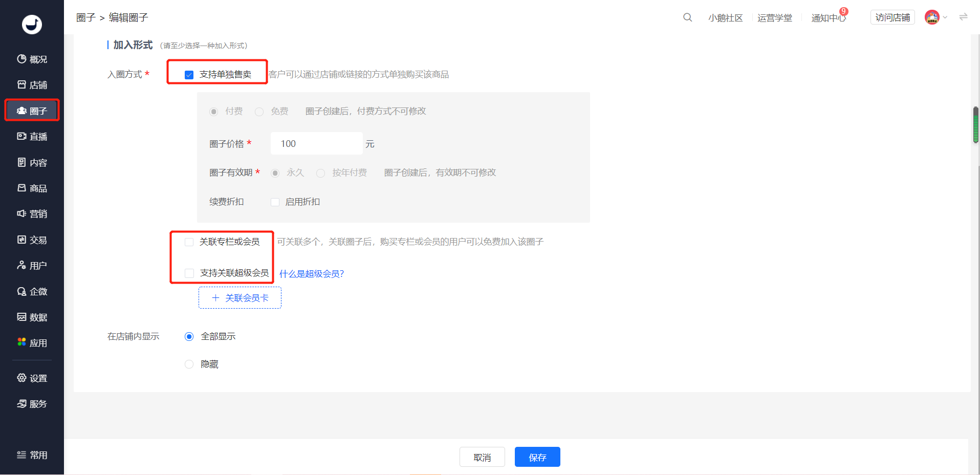Image resolution: width=980 pixels, height=475 pixels.
Task: Go to the 内容 content section
Action: tap(32, 162)
